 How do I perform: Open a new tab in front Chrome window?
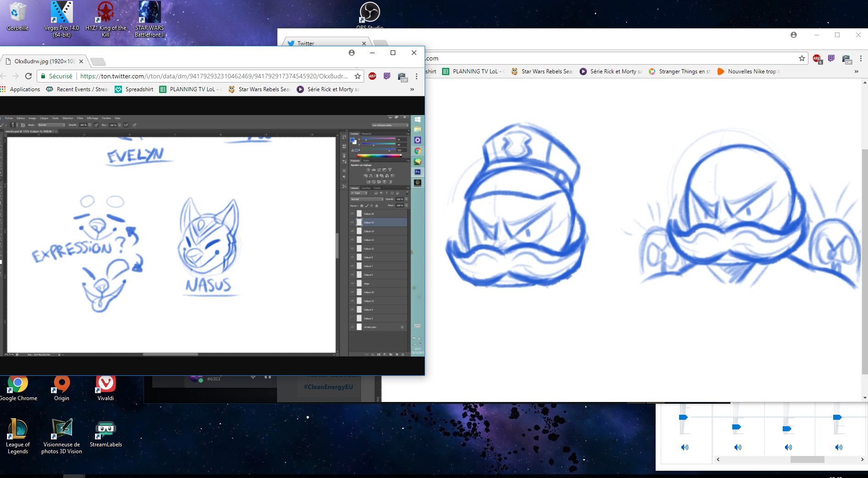click(x=98, y=62)
